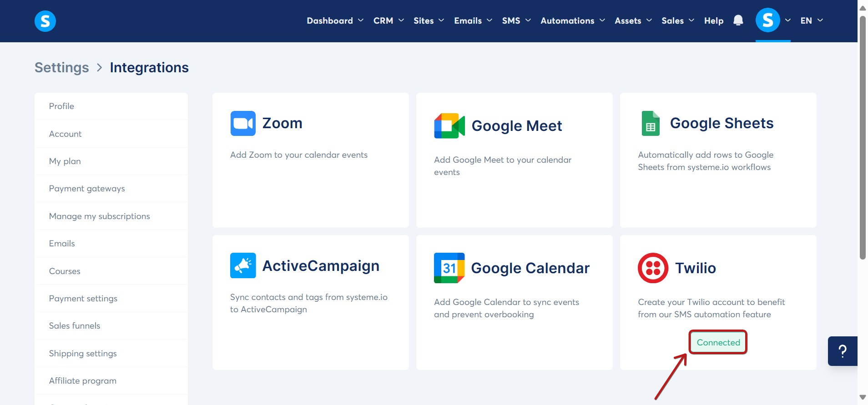Open Payment settings in sidebar
Screen dimensions: 868x405
tap(111, 299)
